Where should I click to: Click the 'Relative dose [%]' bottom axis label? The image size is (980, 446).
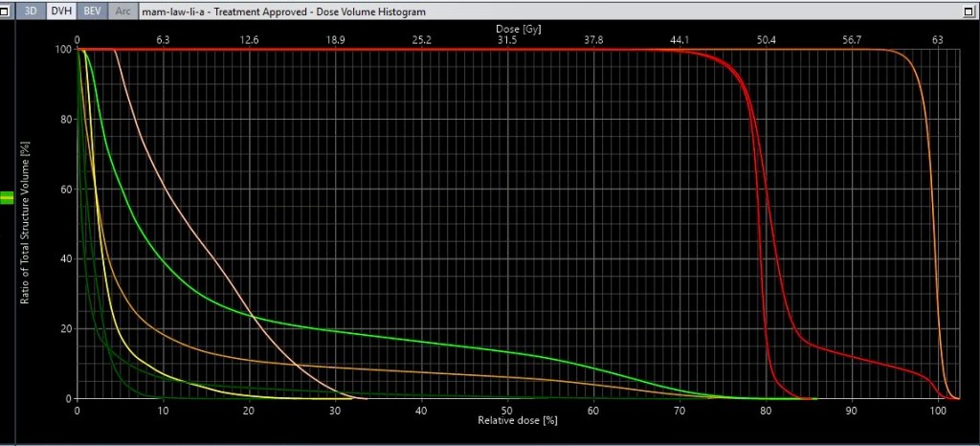(517, 420)
